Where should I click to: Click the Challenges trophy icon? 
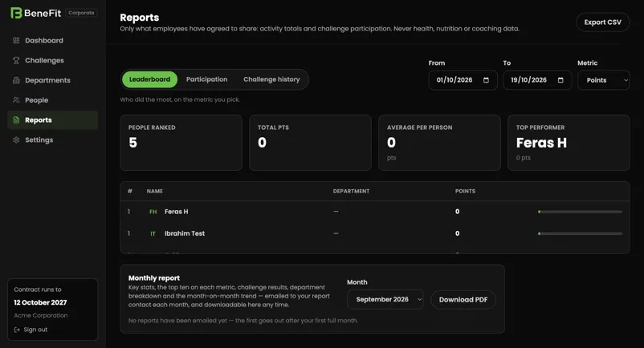(16, 60)
